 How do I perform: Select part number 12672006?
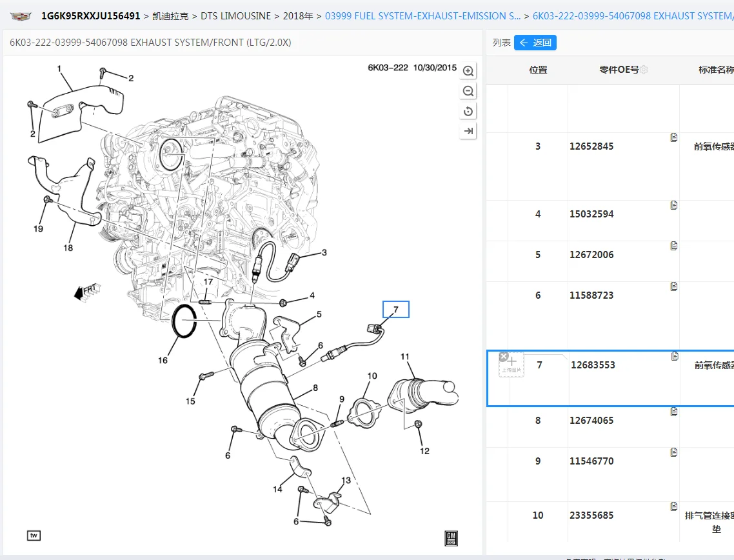pos(591,255)
